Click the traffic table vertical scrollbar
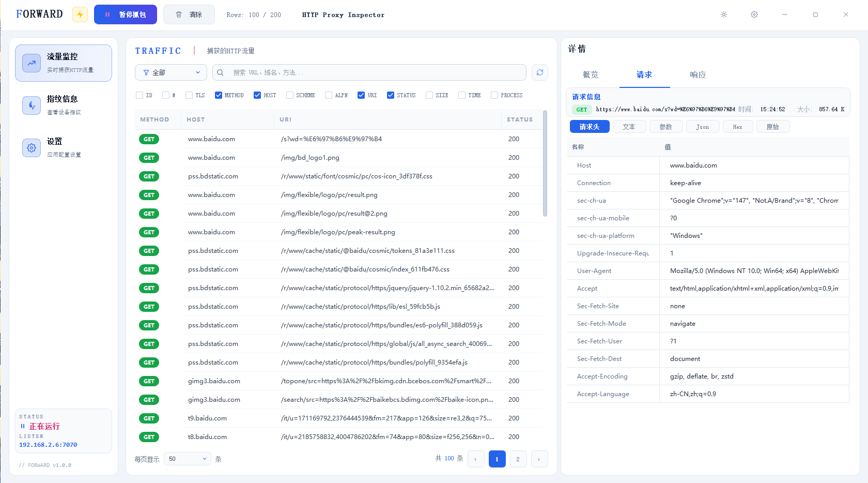 tap(545, 163)
